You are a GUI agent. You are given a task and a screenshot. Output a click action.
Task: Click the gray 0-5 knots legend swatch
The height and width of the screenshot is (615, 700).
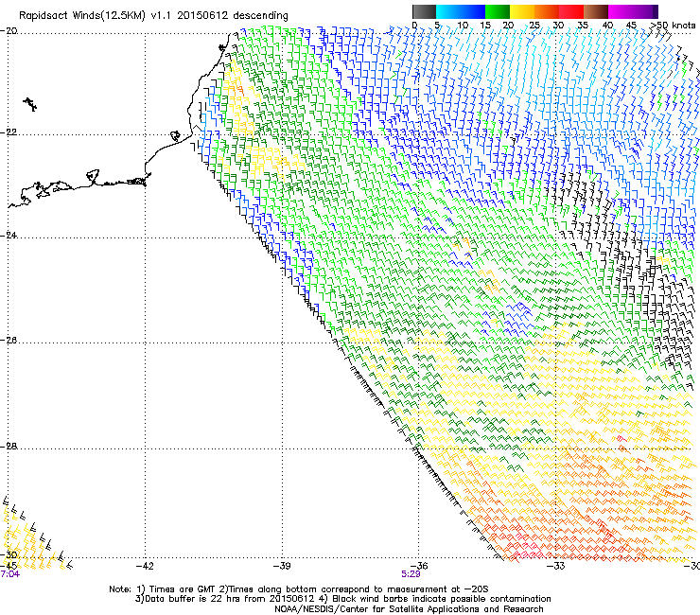pyautogui.click(x=424, y=11)
